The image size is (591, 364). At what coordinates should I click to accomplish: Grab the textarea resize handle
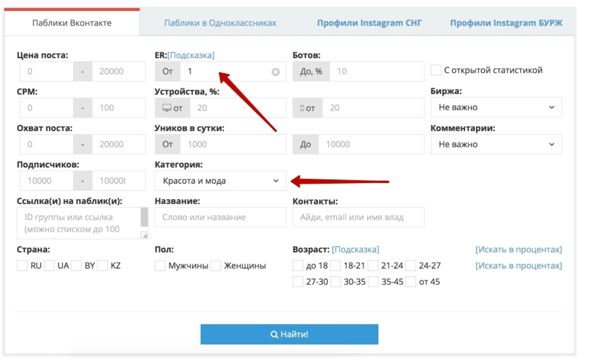coord(145,236)
